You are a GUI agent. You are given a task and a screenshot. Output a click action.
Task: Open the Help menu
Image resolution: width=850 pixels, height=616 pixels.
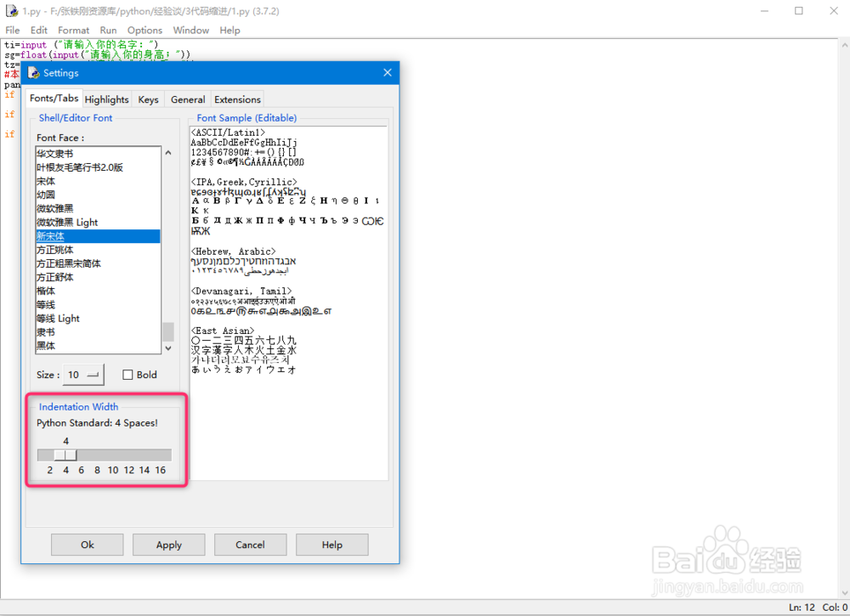point(229,31)
